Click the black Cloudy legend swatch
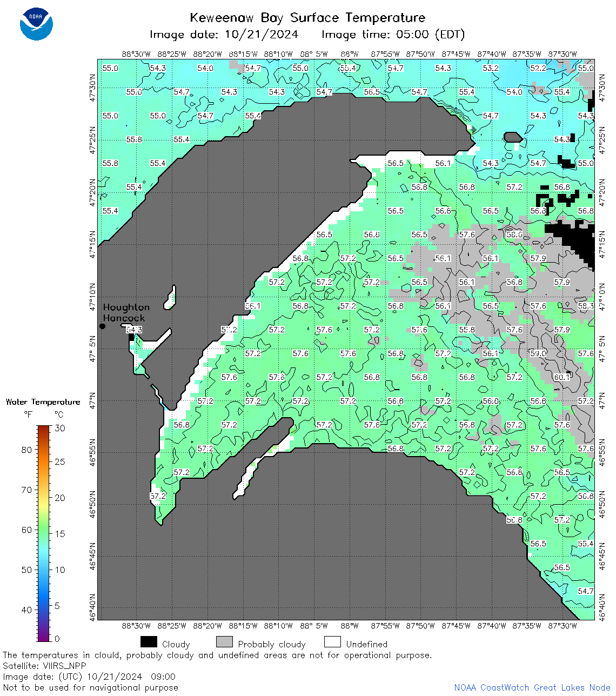This screenshot has width=616, height=696. (x=149, y=642)
